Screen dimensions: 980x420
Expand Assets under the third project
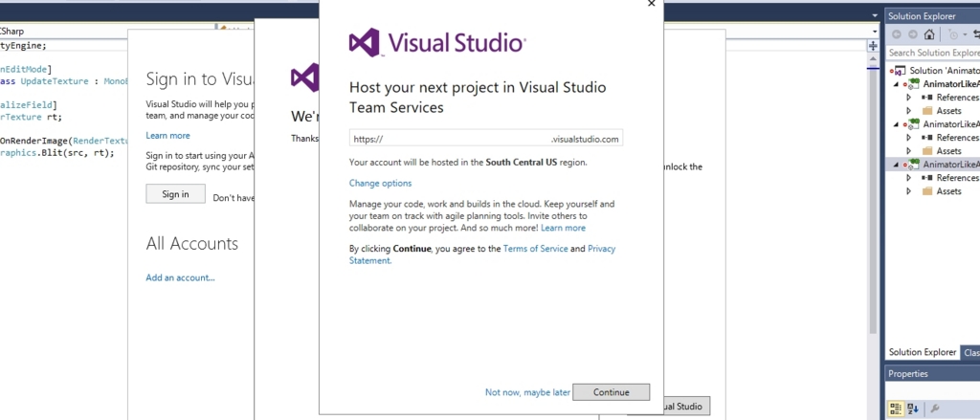tap(909, 191)
